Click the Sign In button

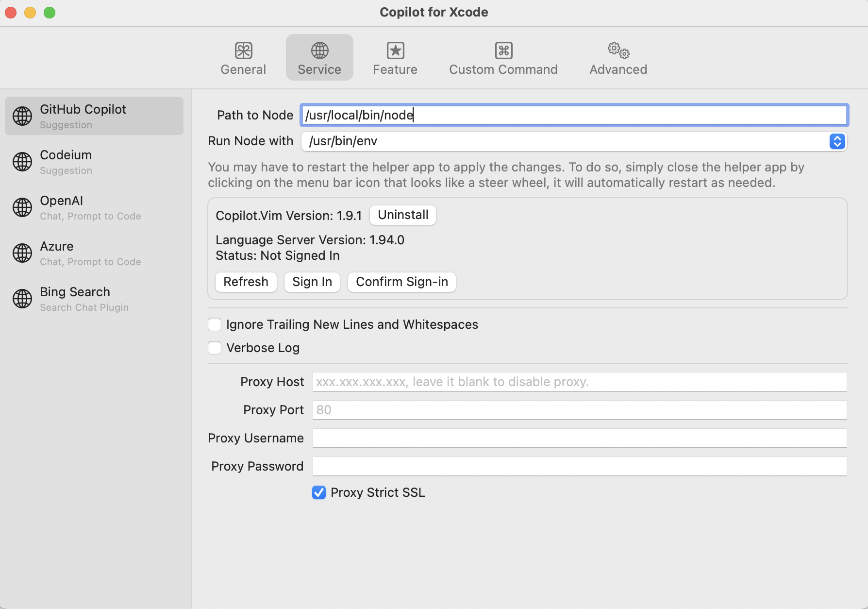[x=312, y=282]
